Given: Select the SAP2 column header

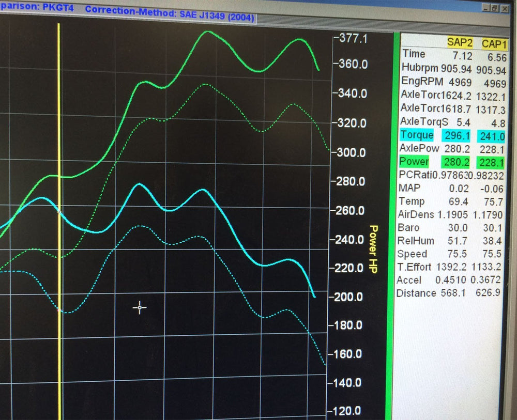Looking at the screenshot, I should [461, 43].
